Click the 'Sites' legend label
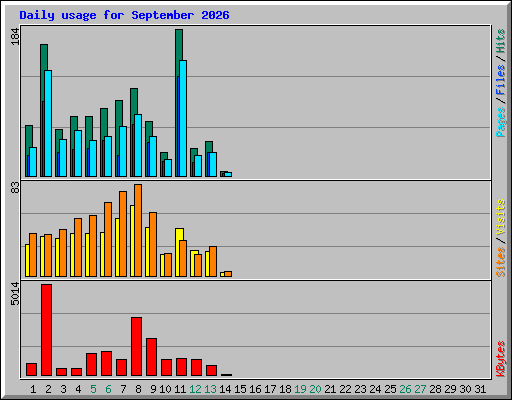This screenshot has width=512, height=400. [501, 262]
